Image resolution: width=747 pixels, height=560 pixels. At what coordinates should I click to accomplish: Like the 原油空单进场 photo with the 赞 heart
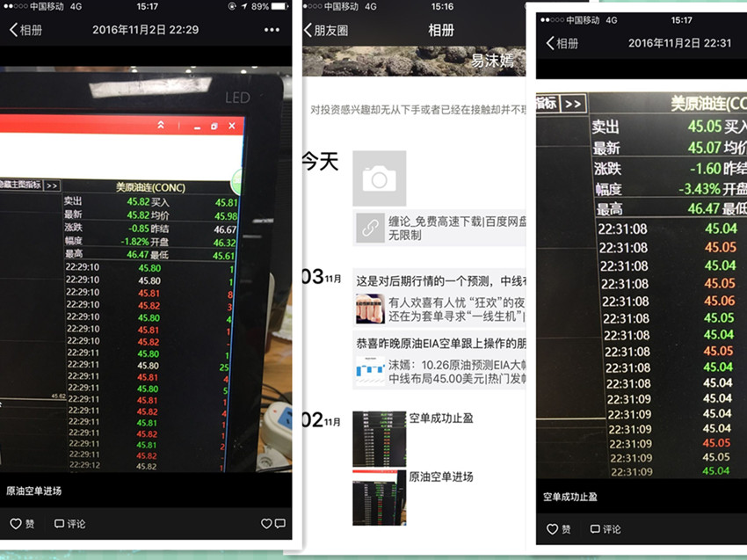(x=22, y=524)
